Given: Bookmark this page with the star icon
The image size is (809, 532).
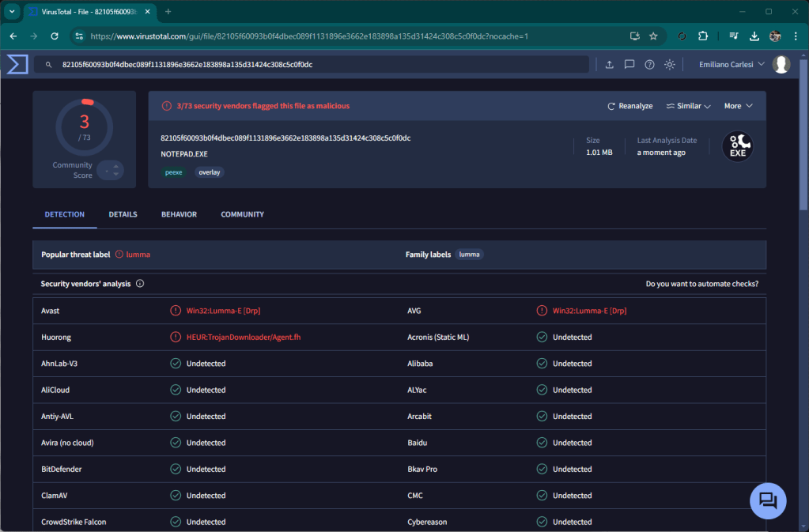Looking at the screenshot, I should click(653, 36).
